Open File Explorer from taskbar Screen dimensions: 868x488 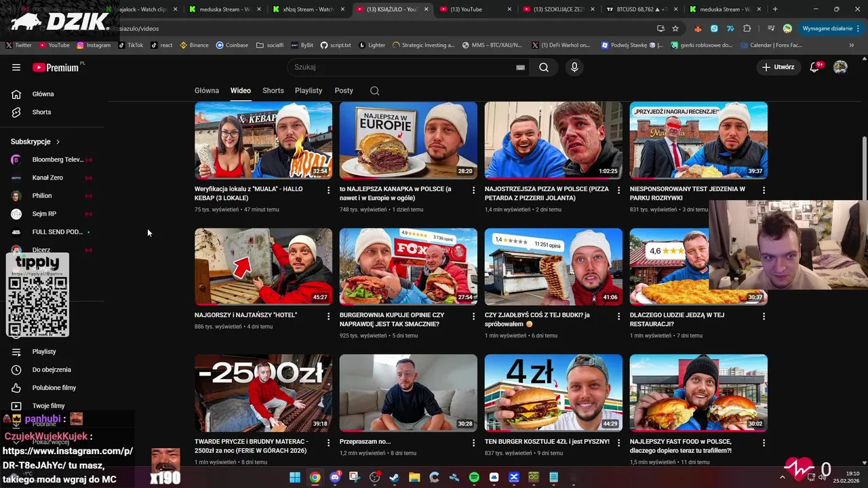[x=414, y=477]
